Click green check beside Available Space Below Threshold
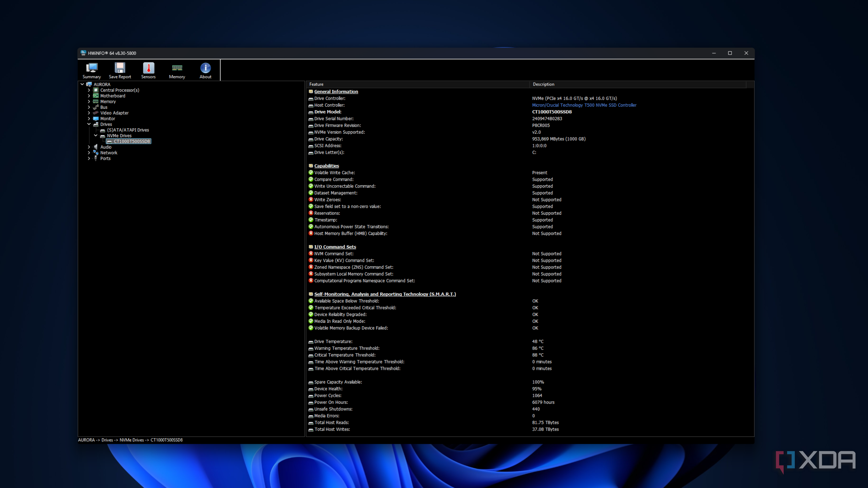The image size is (868, 488). (311, 301)
